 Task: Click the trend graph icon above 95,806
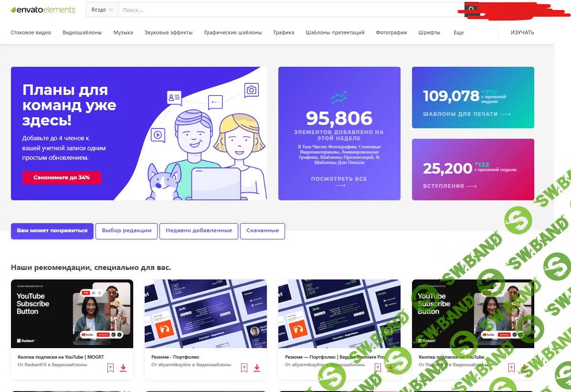click(339, 98)
